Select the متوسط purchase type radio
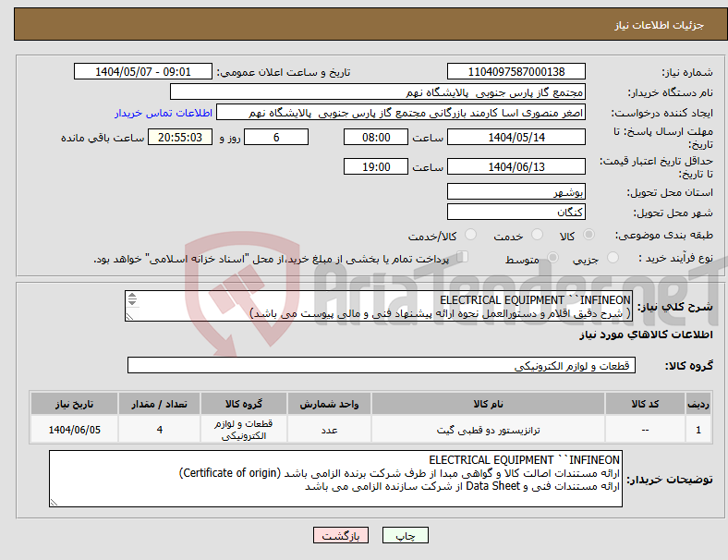 [x=552, y=257]
